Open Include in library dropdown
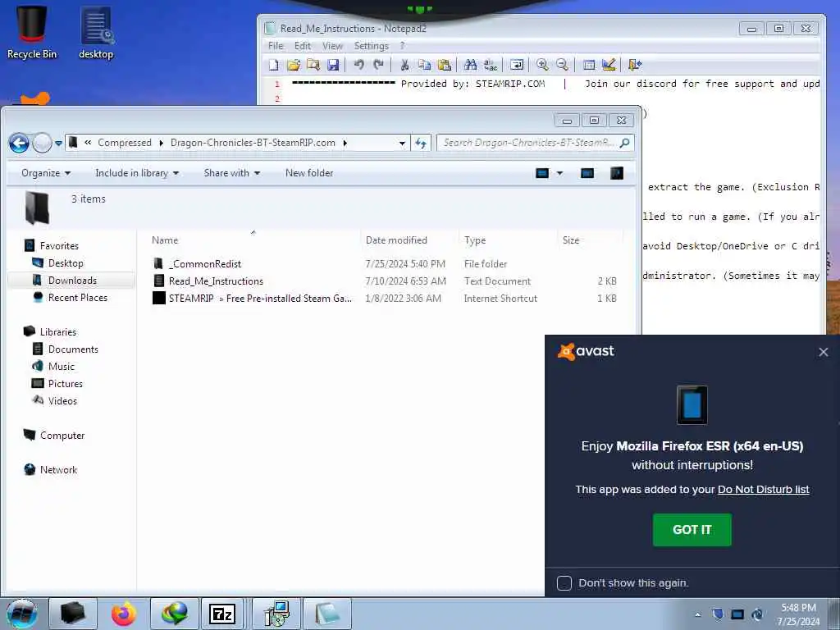Screen dimensions: 840x630 tap(137, 173)
